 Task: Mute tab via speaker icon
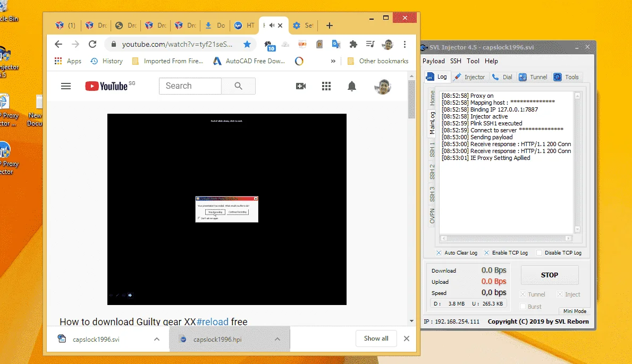point(272,26)
